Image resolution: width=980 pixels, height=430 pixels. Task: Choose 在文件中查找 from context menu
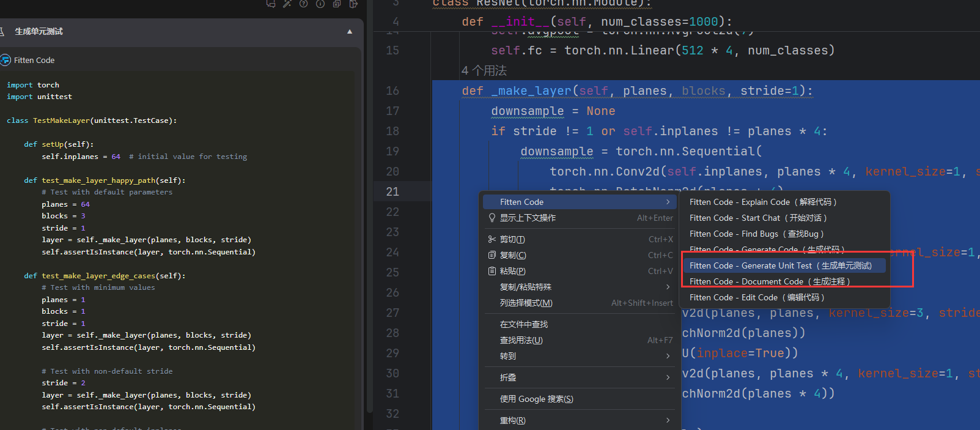[x=579, y=324]
